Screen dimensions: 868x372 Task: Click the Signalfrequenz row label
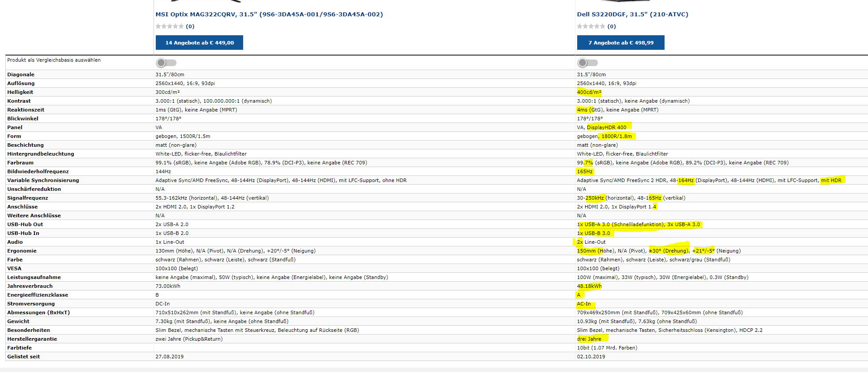click(28, 198)
